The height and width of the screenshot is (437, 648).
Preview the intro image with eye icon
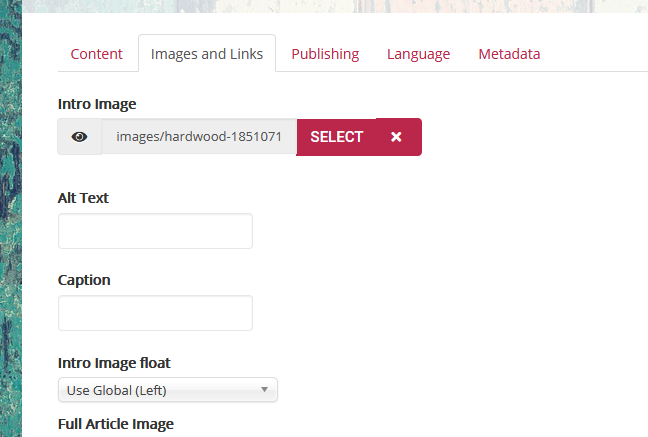[80, 137]
